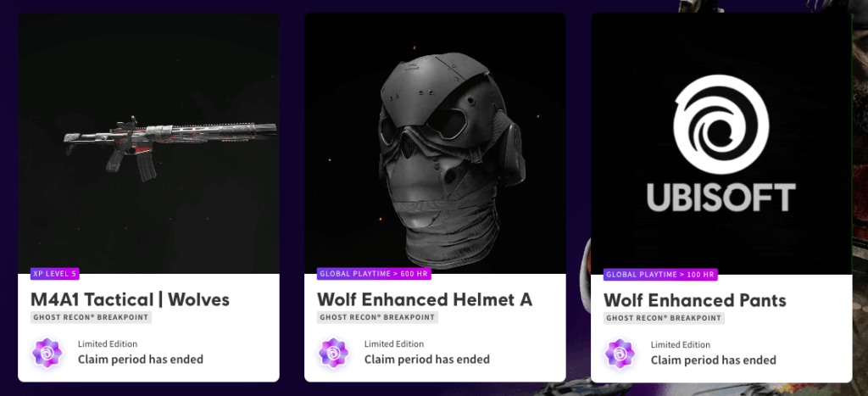Select the GLOBAL PLAYTIME > 100 HR tag

tap(660, 274)
